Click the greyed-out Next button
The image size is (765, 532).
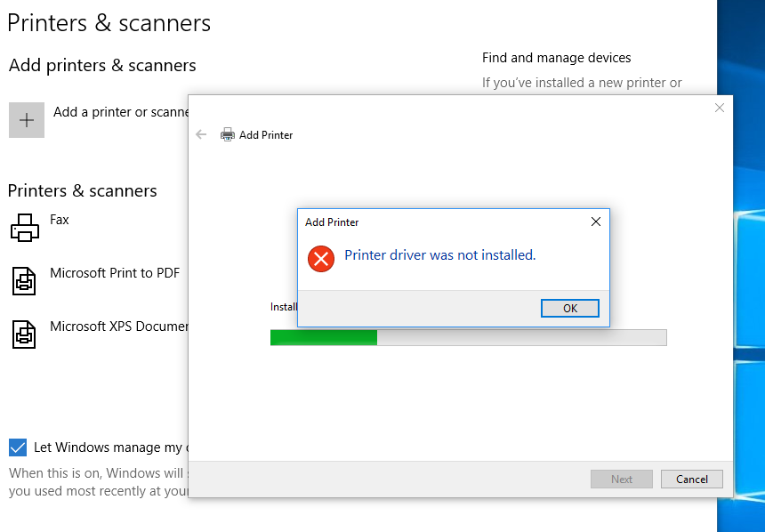[x=622, y=479]
